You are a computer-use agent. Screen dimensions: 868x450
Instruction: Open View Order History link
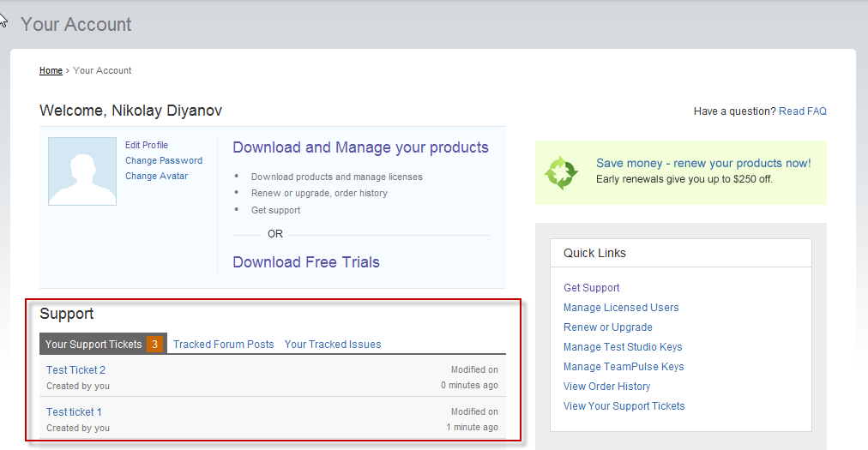click(607, 387)
